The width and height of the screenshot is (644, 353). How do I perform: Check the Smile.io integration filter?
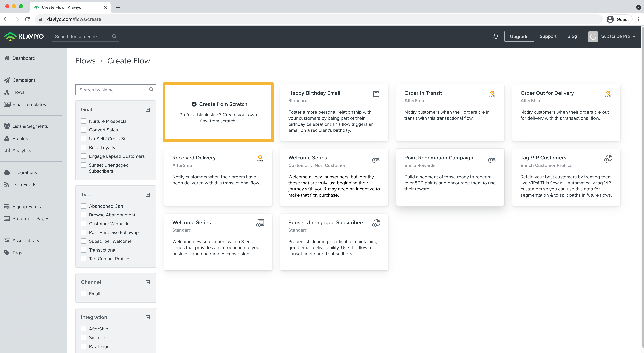[x=84, y=337]
